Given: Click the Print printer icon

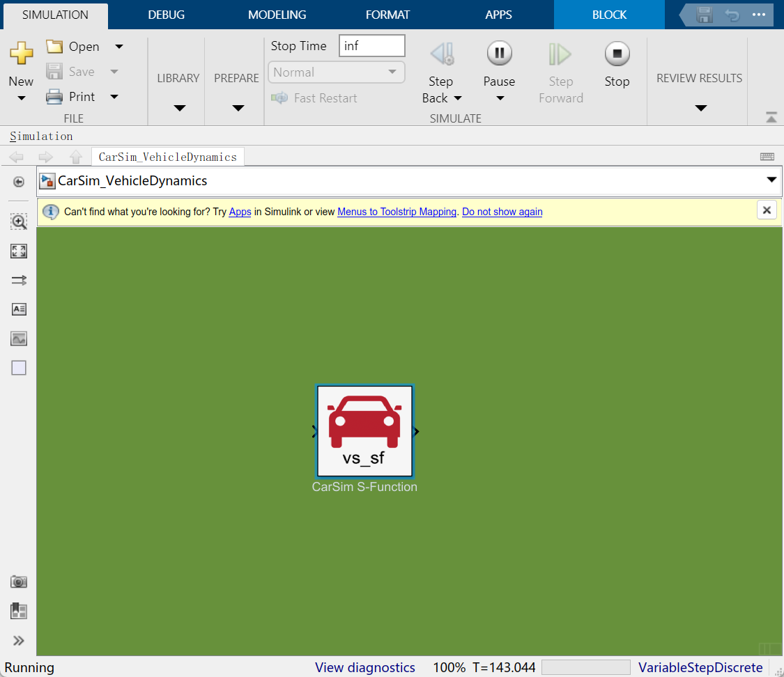Looking at the screenshot, I should 54,96.
